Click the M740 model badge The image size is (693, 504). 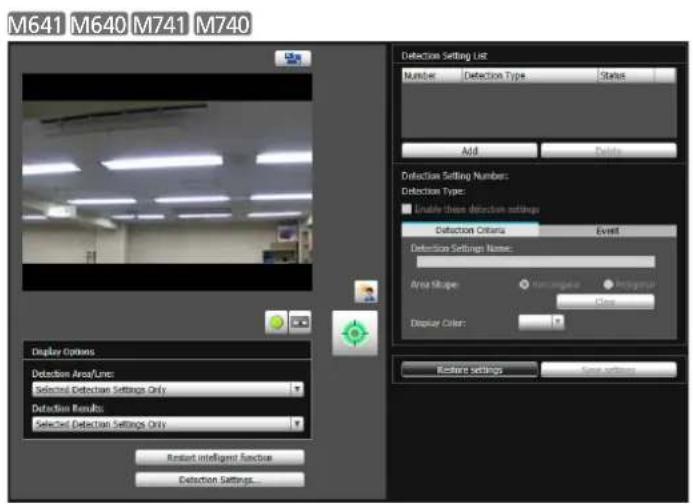223,24
